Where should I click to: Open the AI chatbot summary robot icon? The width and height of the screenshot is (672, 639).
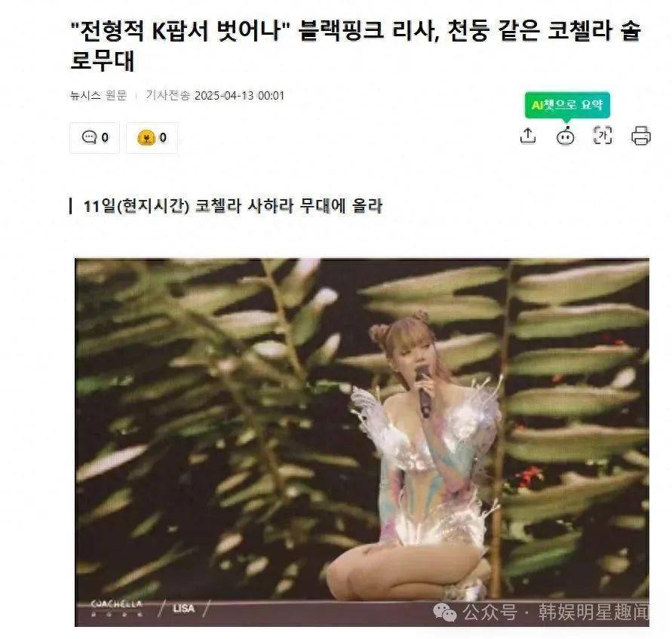click(566, 137)
